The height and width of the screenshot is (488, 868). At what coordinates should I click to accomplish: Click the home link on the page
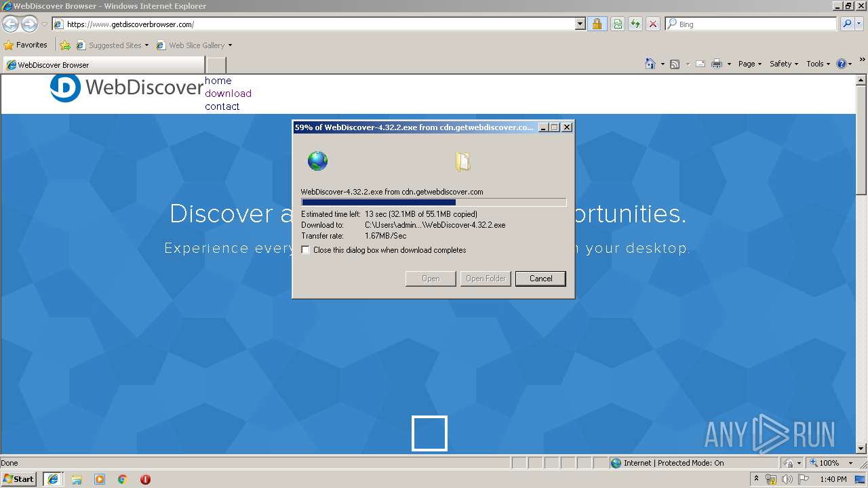pos(218,81)
